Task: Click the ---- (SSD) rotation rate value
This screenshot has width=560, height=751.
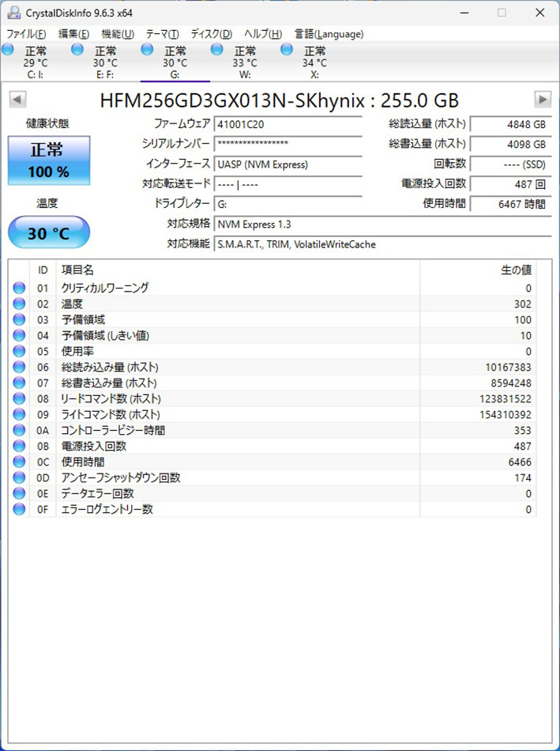Action: tap(511, 164)
